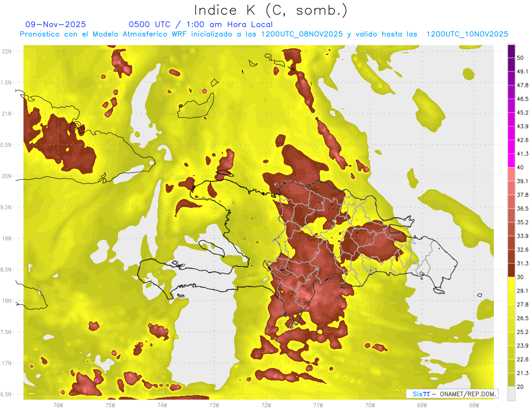532x411 pixels.
Task: Click latitude label '17N'
Action: point(7,363)
